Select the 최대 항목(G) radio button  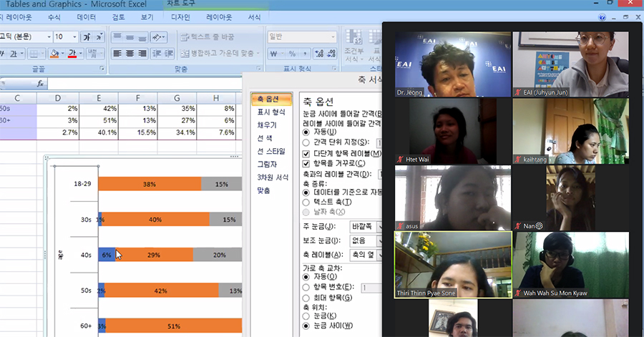click(x=306, y=298)
